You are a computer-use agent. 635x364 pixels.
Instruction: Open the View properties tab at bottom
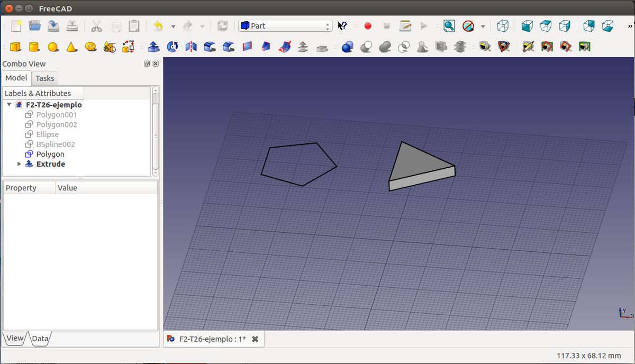click(15, 338)
